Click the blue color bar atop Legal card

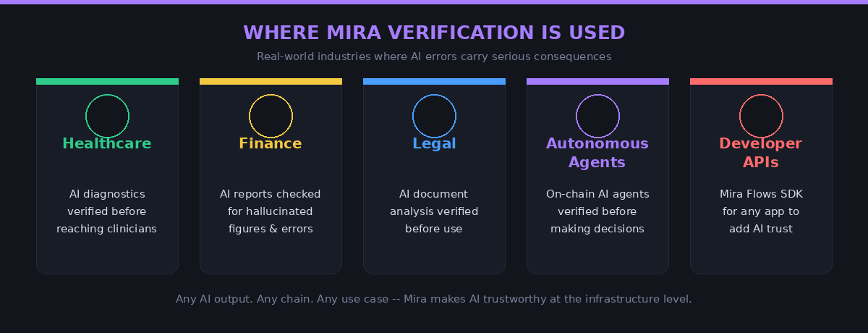coord(434,81)
